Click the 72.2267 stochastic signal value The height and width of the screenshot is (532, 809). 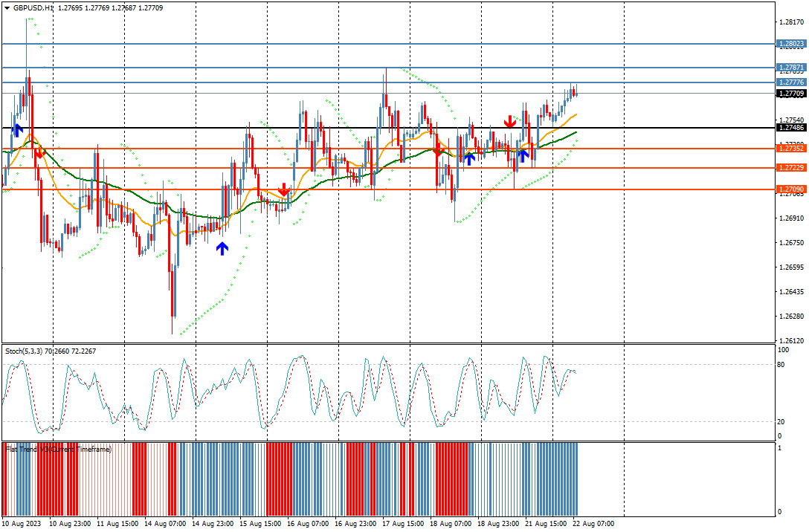pos(83,351)
